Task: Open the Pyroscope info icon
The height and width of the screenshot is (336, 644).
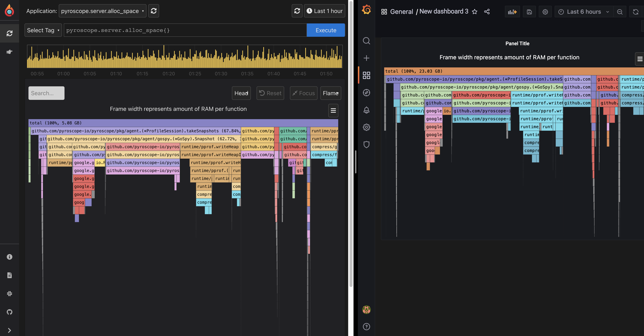Action: [x=10, y=257]
